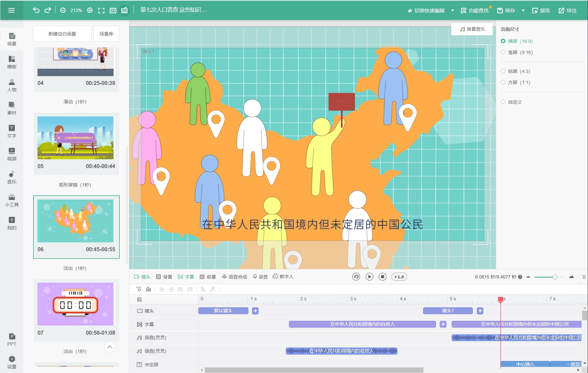
Task: Click the horizontal timeline scrollbar
Action: [314, 370]
